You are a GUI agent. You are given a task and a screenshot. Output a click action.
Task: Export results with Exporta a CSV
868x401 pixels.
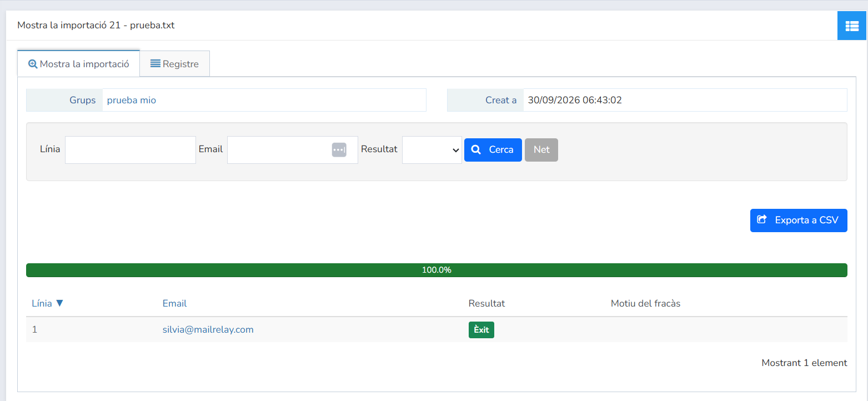[x=799, y=220]
